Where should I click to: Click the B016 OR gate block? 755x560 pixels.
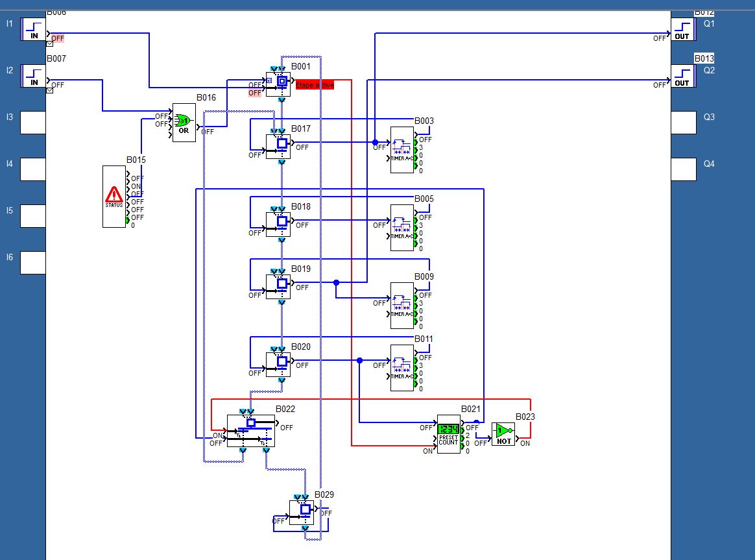coord(184,123)
